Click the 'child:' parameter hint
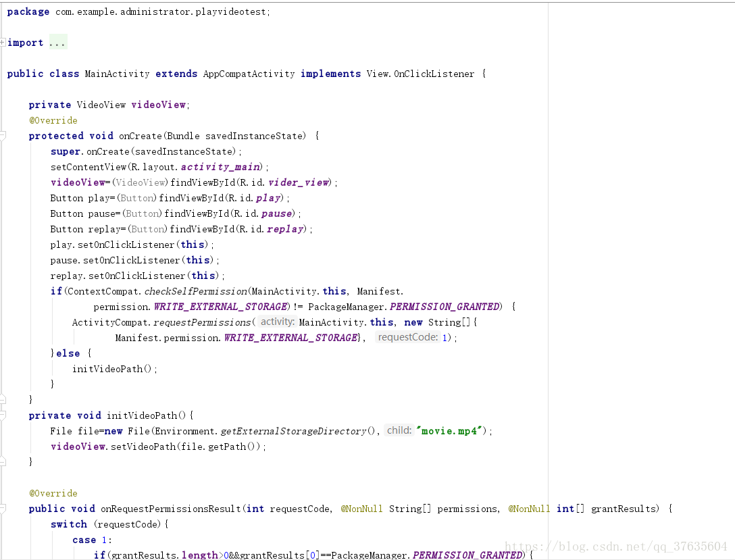This screenshot has height=560, width=735. click(x=399, y=431)
